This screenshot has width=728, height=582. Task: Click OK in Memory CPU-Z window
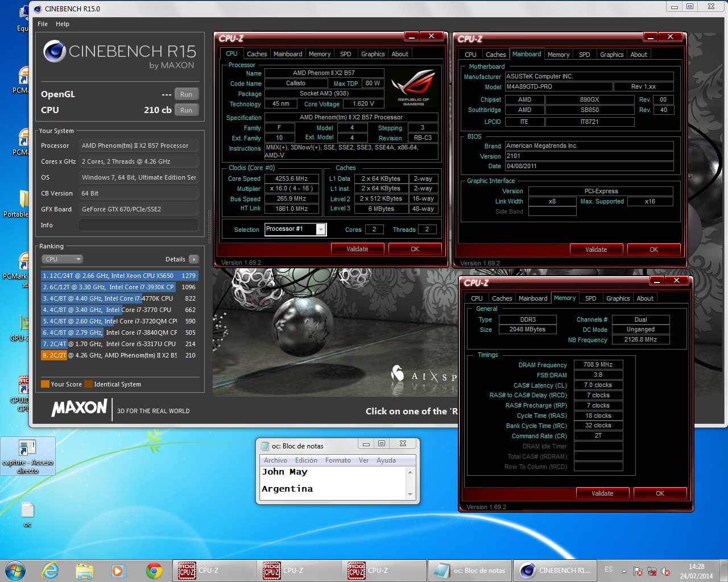pos(660,493)
